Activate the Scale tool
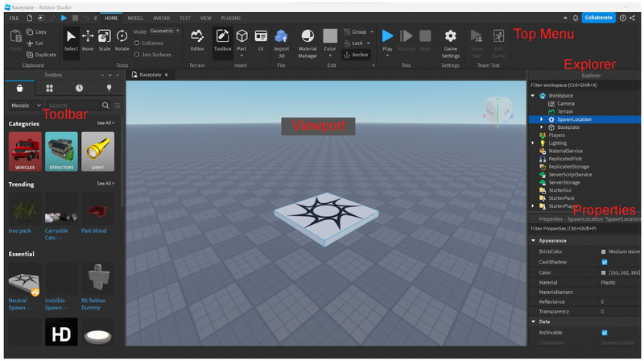644x361 pixels. pos(105,38)
